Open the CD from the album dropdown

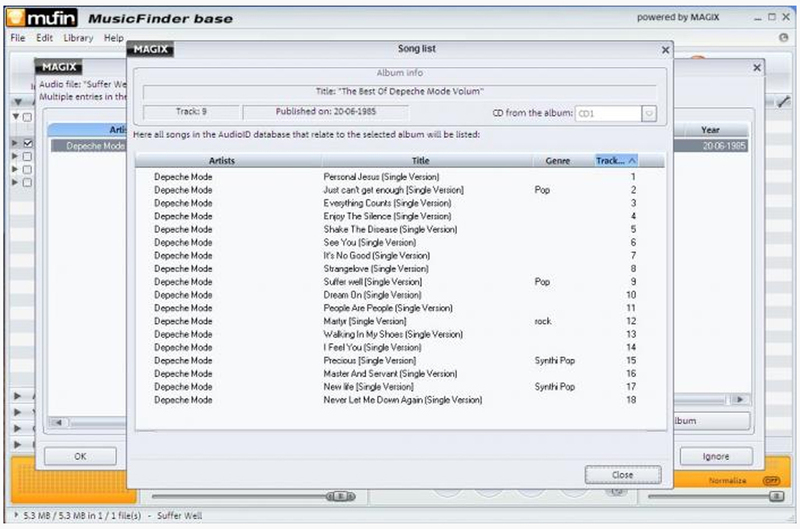648,113
